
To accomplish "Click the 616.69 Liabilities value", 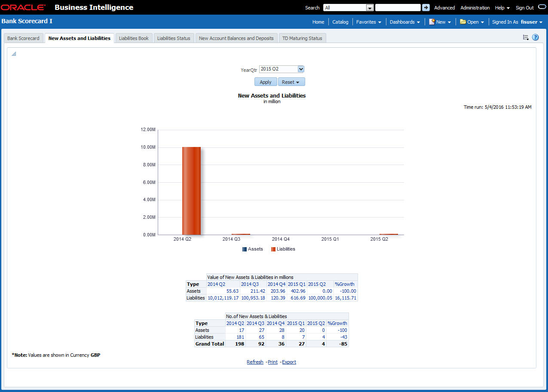I will [x=298, y=298].
